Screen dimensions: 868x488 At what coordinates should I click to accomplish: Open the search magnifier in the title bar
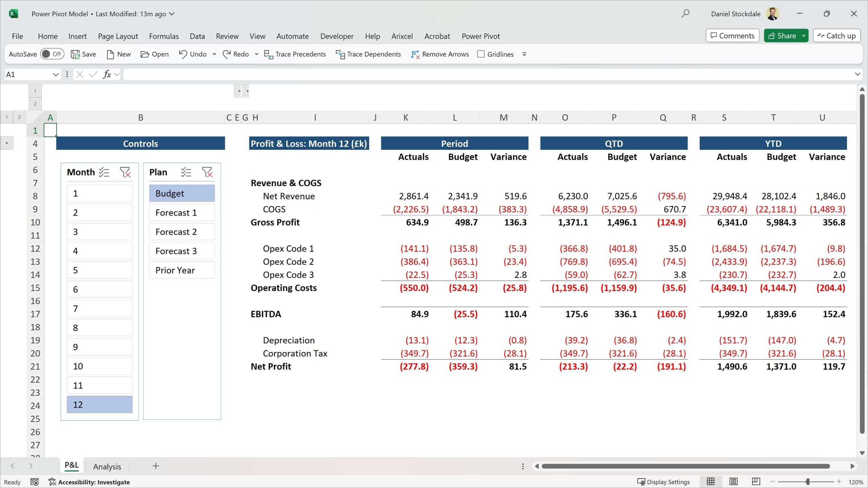[x=685, y=14]
